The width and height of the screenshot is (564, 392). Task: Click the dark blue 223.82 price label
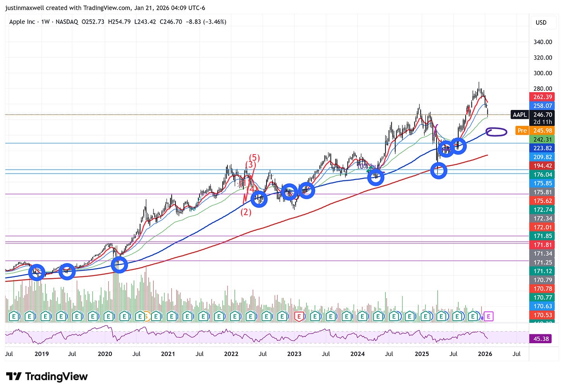pyautogui.click(x=542, y=148)
